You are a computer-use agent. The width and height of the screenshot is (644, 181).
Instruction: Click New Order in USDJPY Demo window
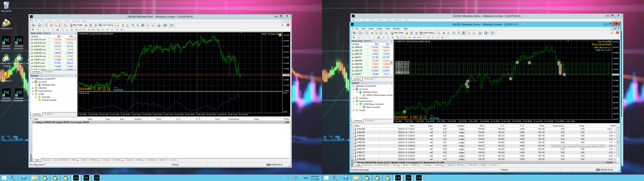397,33
